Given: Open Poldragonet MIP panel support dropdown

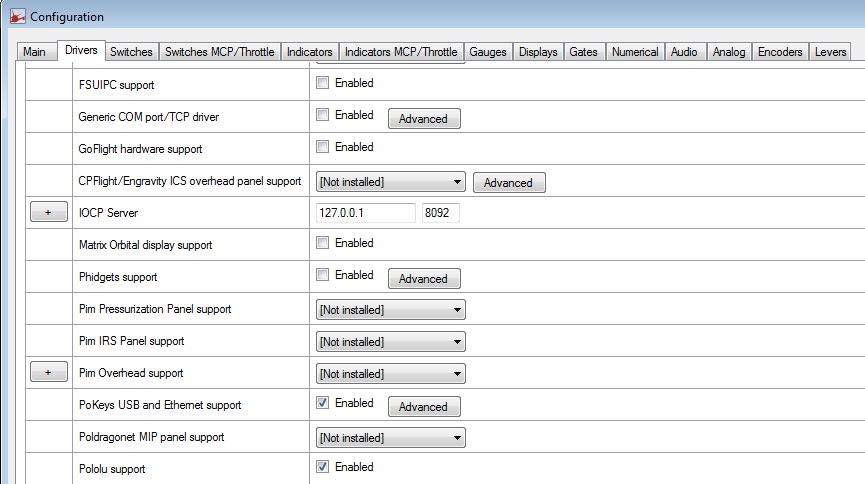Looking at the screenshot, I should tap(391, 438).
